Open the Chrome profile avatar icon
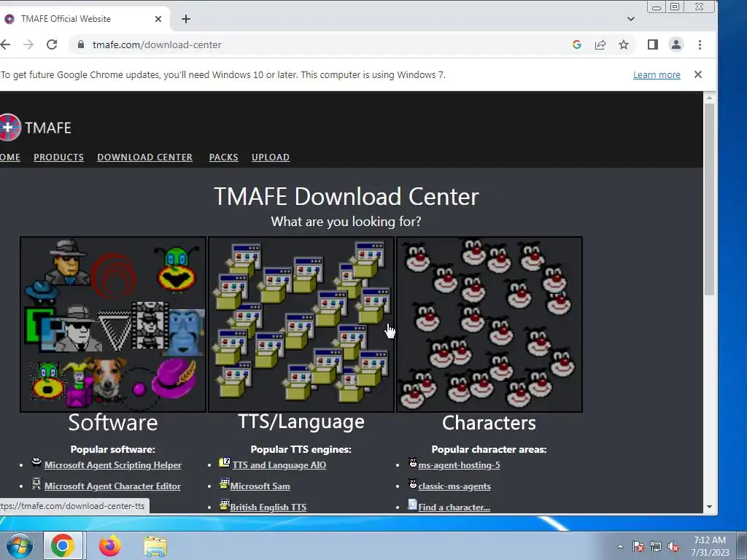 (676, 44)
